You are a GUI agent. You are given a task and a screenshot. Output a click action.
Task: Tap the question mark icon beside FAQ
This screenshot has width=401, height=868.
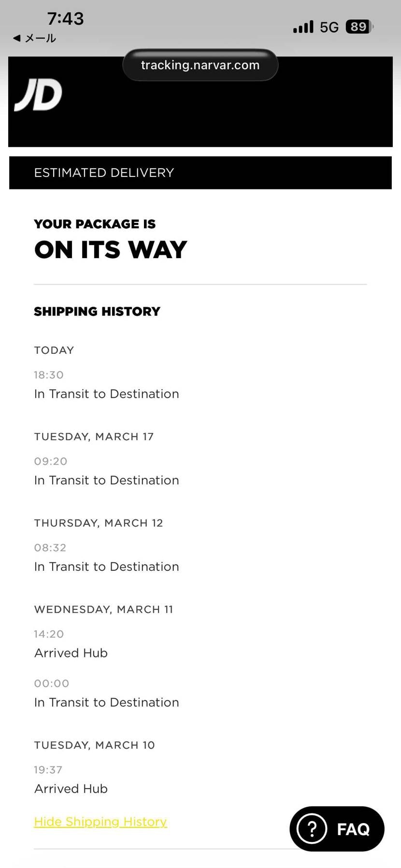312,828
